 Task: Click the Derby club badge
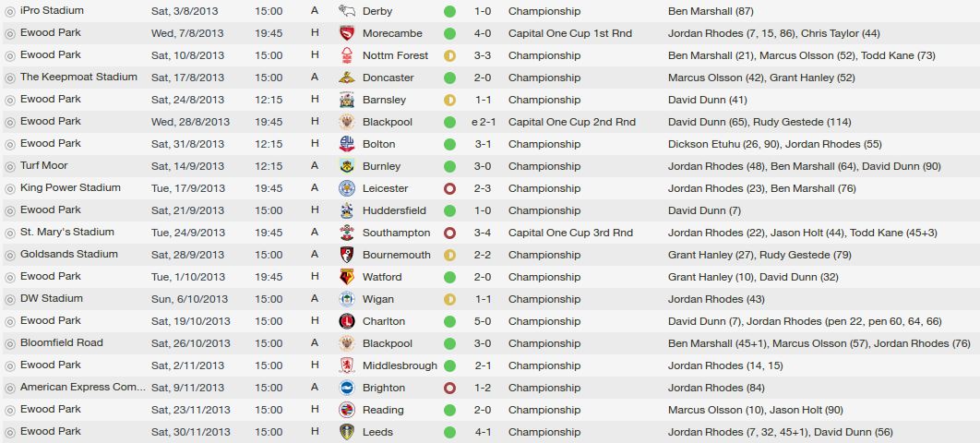pyautogui.click(x=346, y=11)
